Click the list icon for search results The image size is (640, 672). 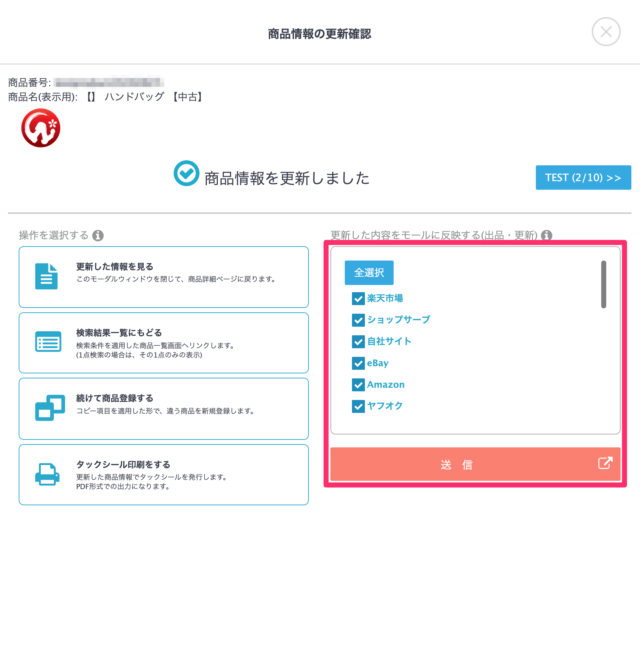point(48,341)
